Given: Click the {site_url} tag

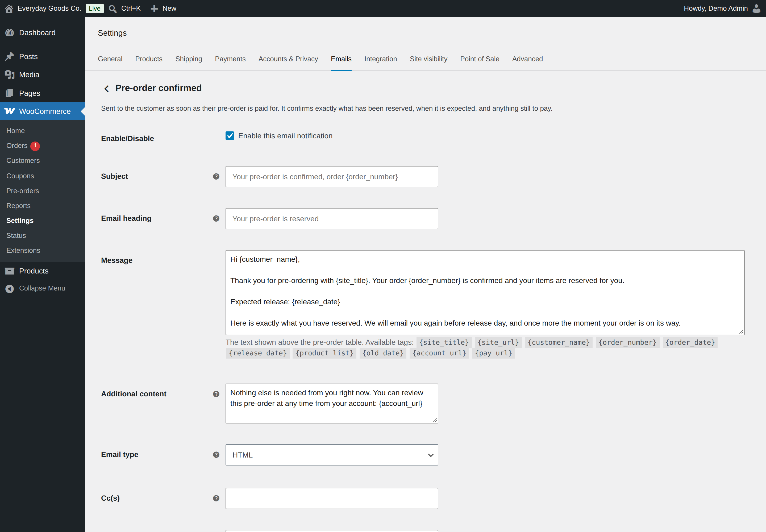Looking at the screenshot, I should 498,342.
